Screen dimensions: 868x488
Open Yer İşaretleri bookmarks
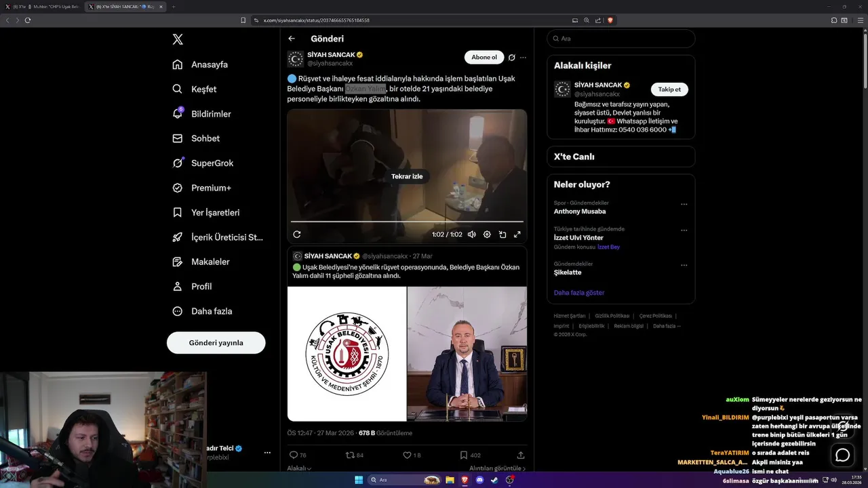coord(206,212)
